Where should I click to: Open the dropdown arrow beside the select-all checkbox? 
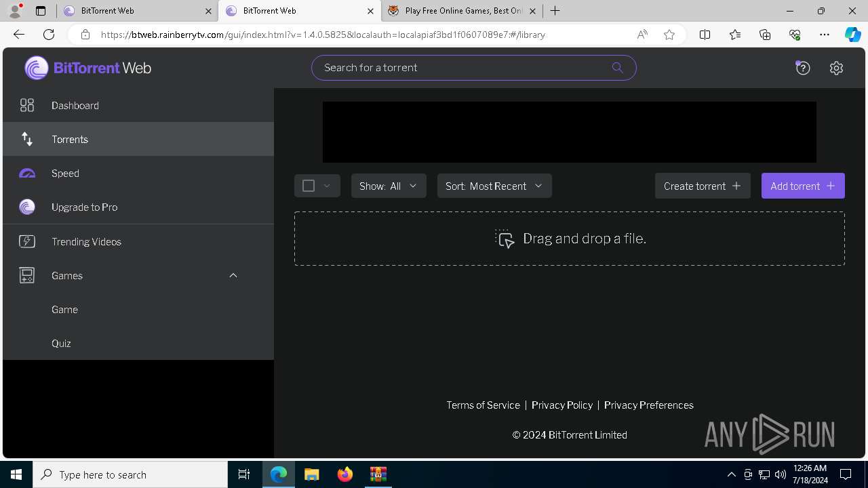pyautogui.click(x=327, y=186)
